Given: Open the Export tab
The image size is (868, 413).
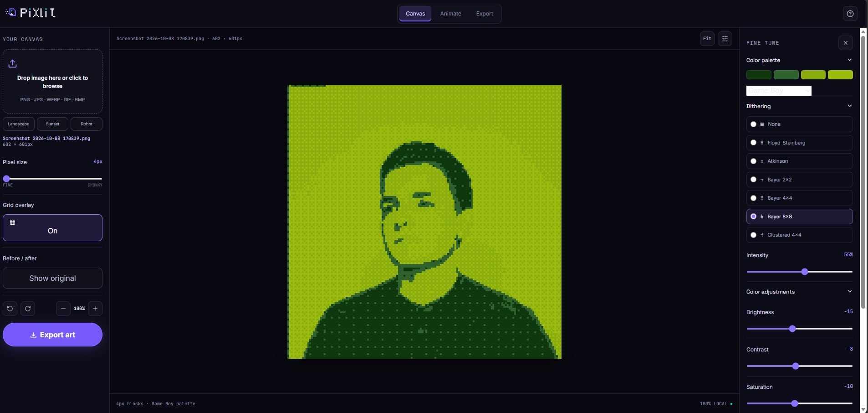Looking at the screenshot, I should tap(485, 14).
